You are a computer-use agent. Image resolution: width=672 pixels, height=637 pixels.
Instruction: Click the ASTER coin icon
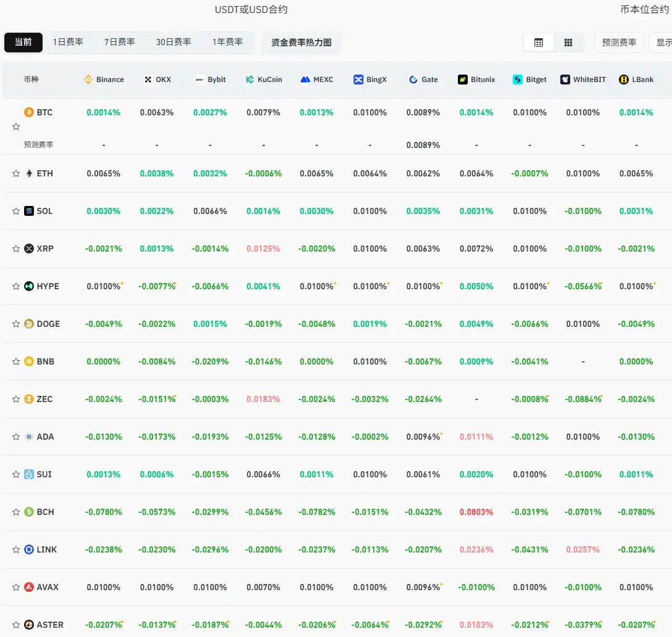point(29,625)
